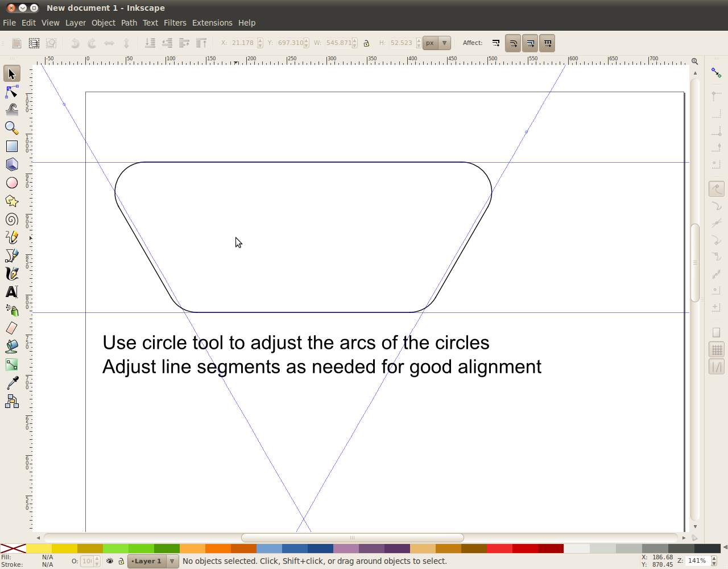Viewport: 728px width, 569px height.
Task: Select the Color dropper tool
Action: pyautogui.click(x=12, y=383)
